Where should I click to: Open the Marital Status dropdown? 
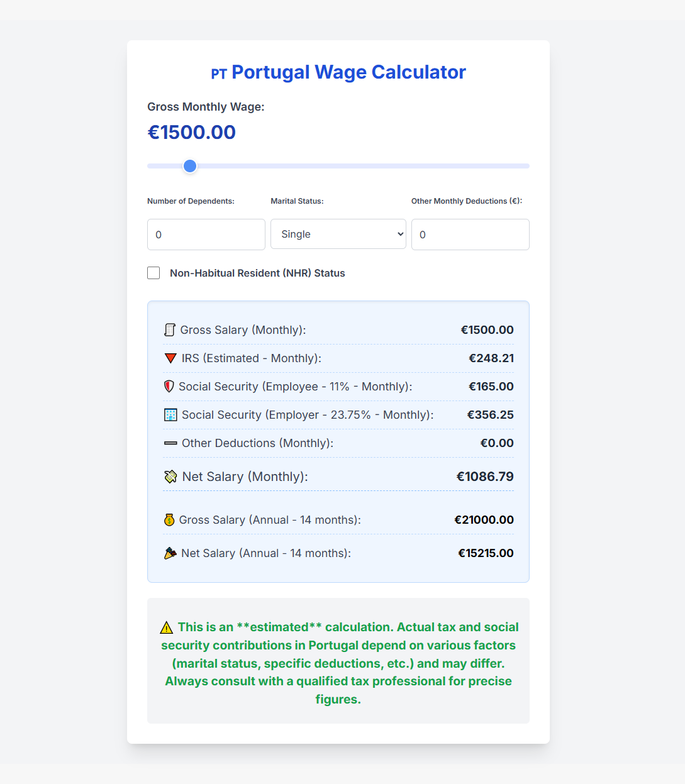pos(338,235)
